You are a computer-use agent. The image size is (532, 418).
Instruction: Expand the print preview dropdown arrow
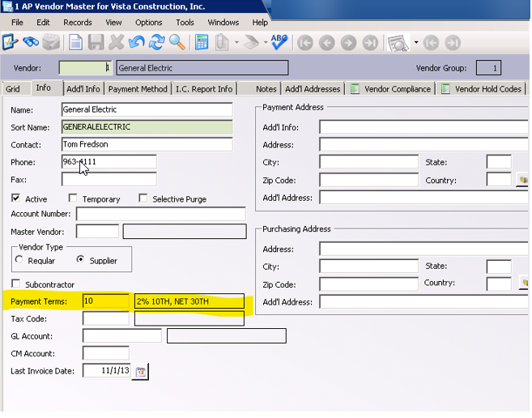pyautogui.click(x=416, y=42)
